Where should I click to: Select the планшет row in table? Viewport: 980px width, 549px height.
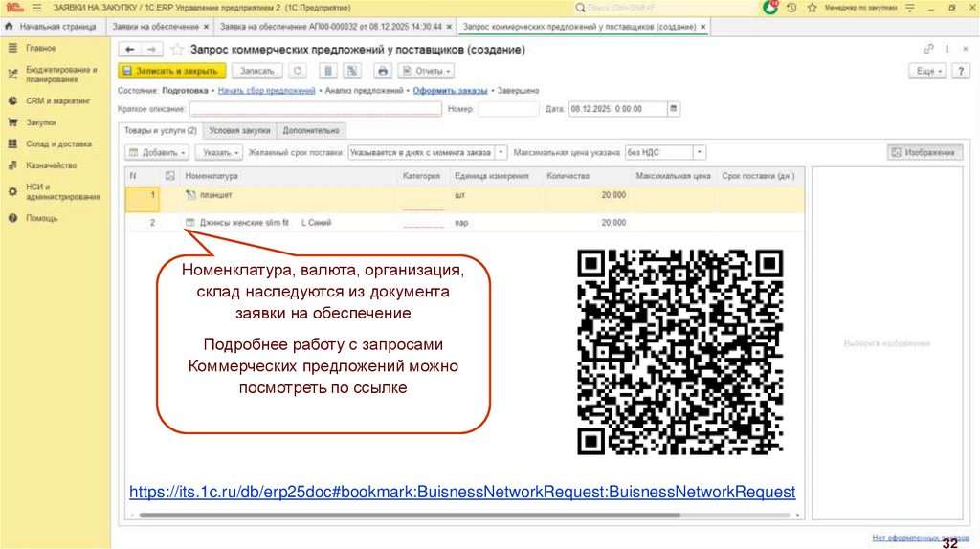(x=464, y=200)
